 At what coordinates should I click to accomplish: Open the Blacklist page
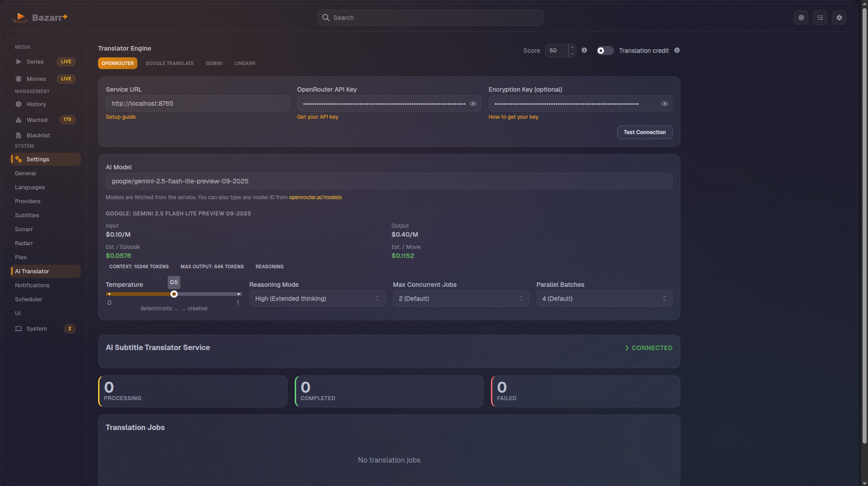pos(38,135)
